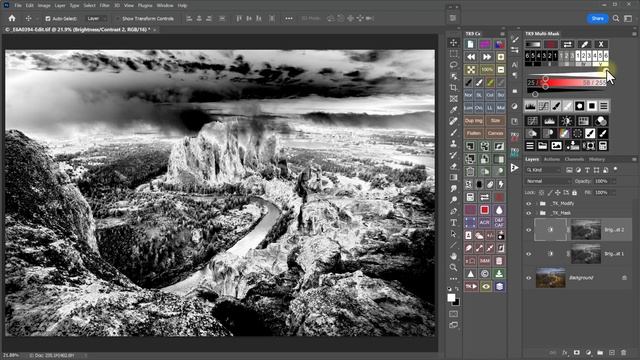The width and height of the screenshot is (640, 360).
Task: Click the curves icon in Multi-Mask modify row
Action: tap(543, 106)
